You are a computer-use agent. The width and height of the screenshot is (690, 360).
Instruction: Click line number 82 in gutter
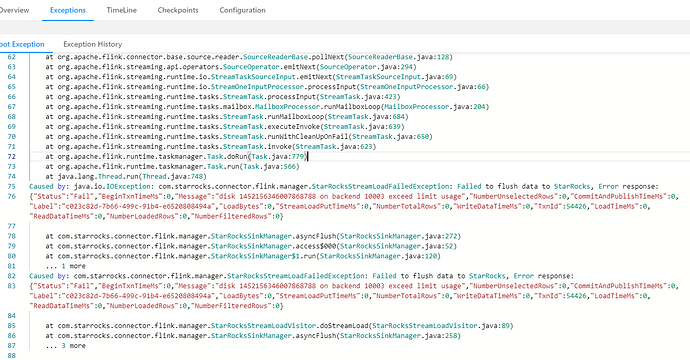(x=11, y=276)
